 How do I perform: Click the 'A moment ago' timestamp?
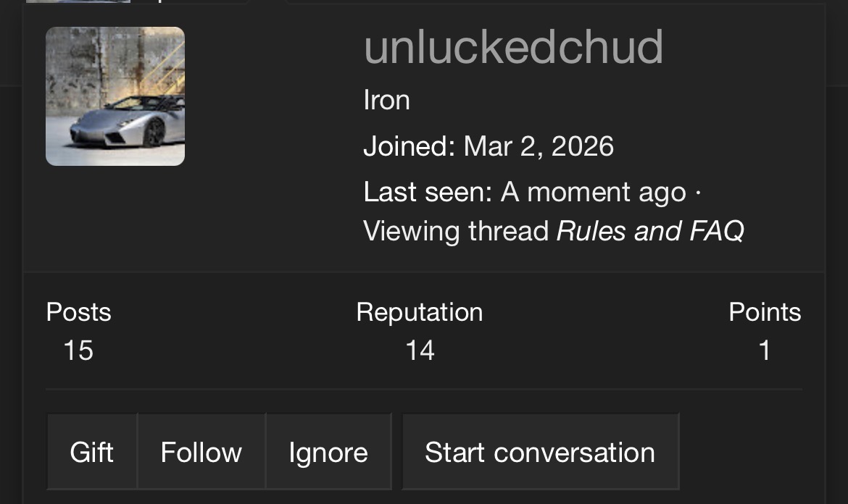[x=593, y=192]
